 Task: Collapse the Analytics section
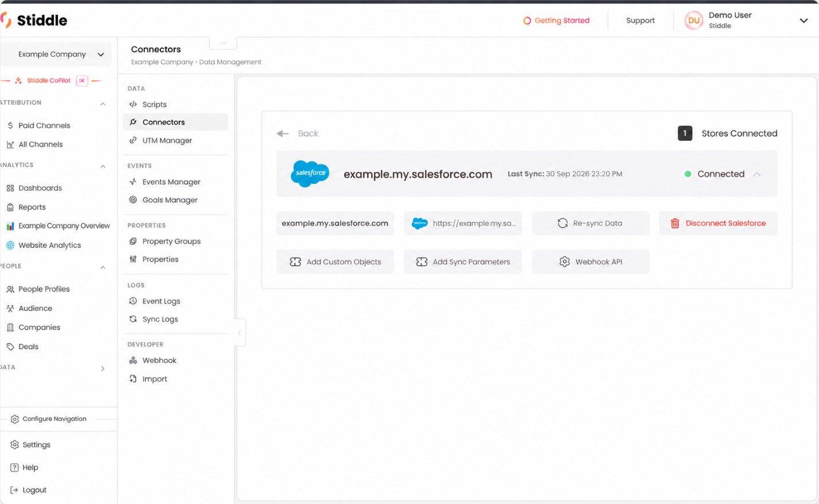103,166
